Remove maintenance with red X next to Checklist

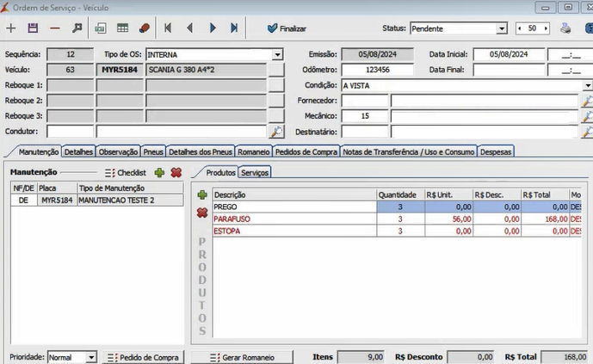click(x=176, y=173)
